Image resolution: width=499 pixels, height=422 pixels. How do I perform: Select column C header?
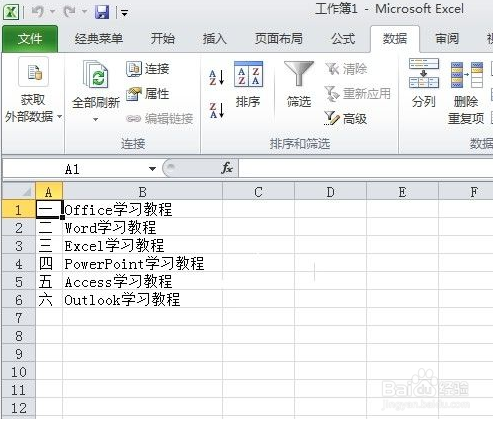point(258,191)
